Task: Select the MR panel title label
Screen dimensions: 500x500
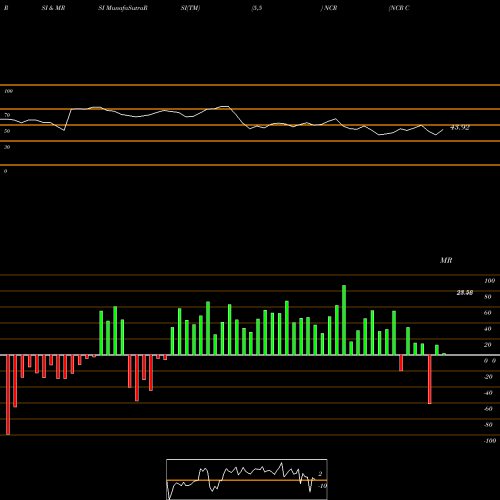Action: click(446, 260)
